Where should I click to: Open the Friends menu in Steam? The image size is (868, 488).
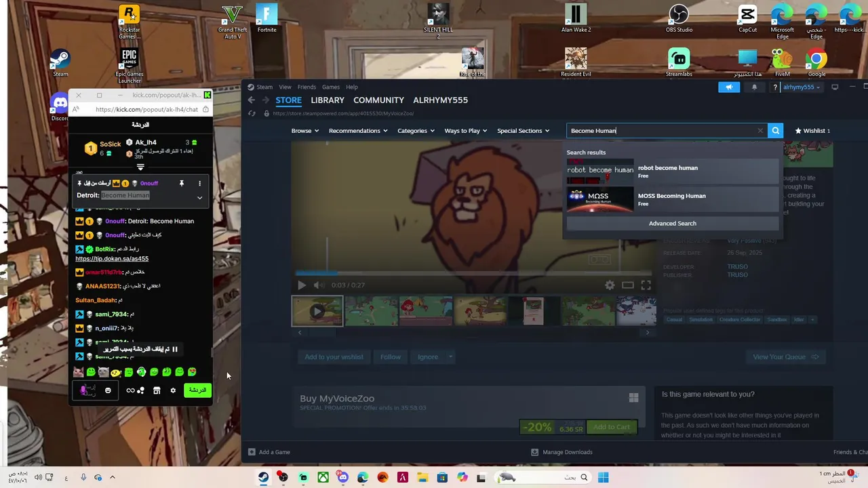(307, 87)
